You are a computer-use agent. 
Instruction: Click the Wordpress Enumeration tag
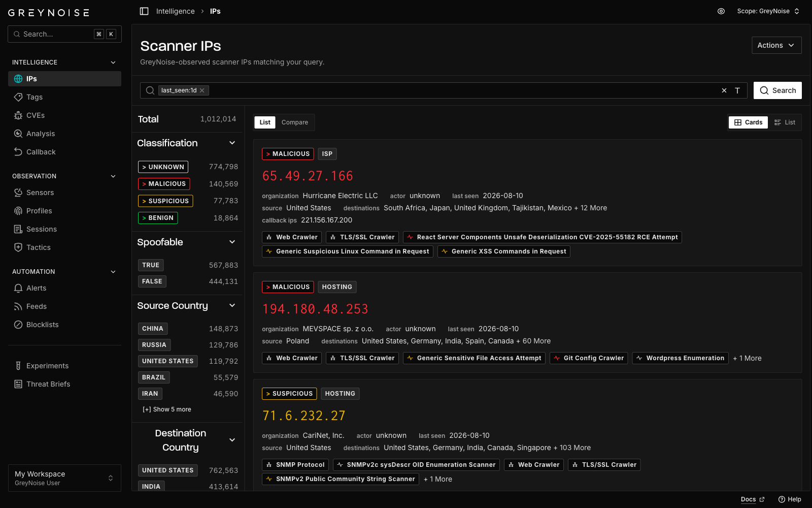pyautogui.click(x=681, y=358)
